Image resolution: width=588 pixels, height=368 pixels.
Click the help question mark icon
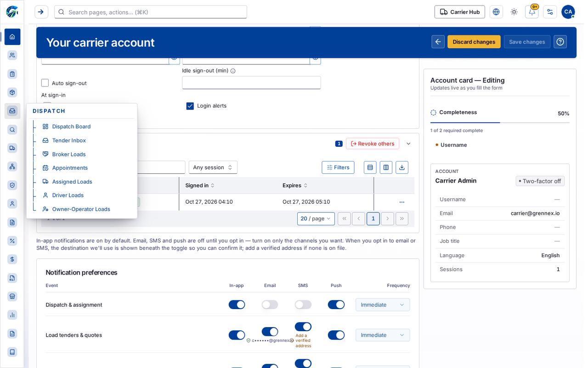[x=560, y=42]
